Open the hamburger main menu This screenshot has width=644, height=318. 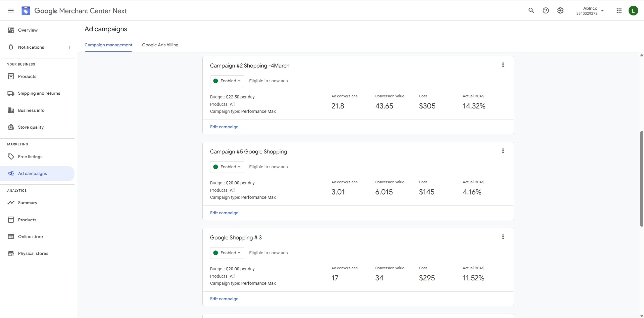(11, 11)
